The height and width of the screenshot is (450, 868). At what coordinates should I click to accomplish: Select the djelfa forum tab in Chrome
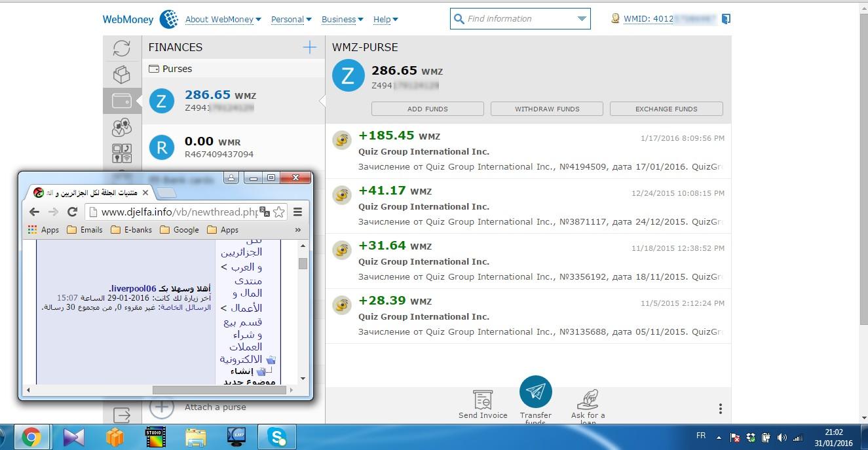(x=92, y=193)
